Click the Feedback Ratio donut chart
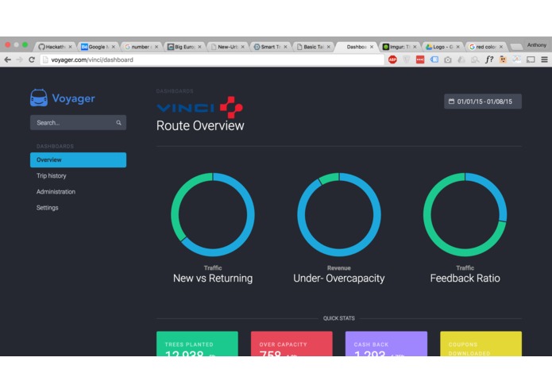 [x=465, y=214]
